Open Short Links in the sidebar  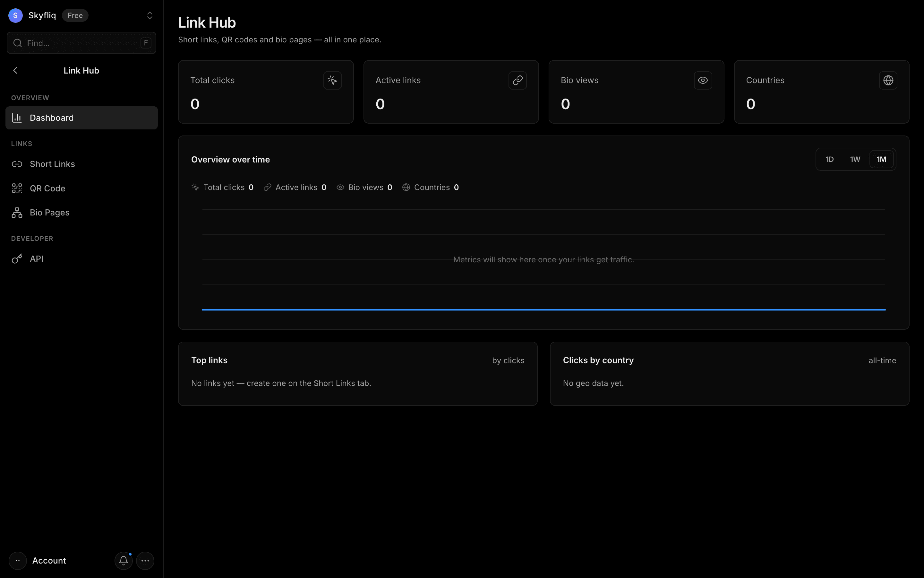(x=81, y=164)
